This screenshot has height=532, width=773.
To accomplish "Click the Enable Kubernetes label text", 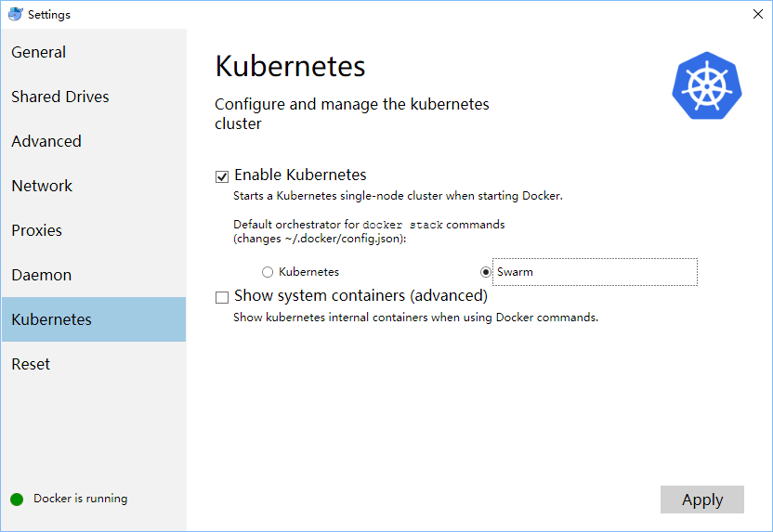I will click(300, 175).
